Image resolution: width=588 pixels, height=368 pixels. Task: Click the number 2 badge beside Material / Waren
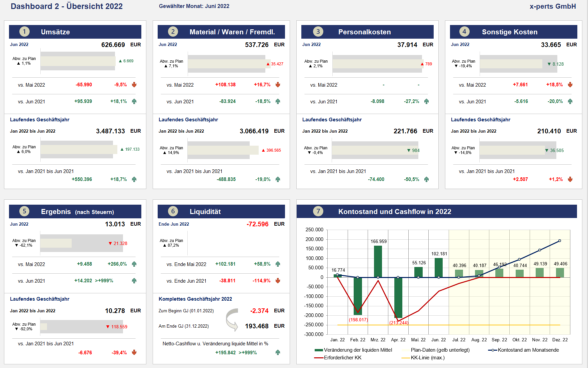coord(173,32)
